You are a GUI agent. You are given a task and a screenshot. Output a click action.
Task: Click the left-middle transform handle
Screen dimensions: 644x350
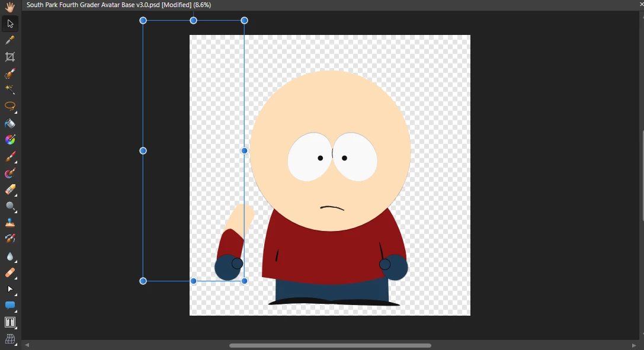143,150
